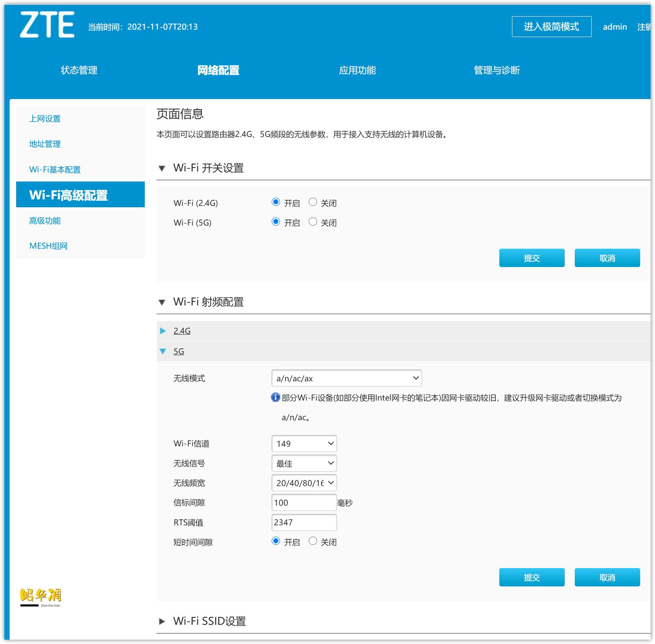
Task: Open the 无线频宽 bandwidth dropdown
Action: 304,483
